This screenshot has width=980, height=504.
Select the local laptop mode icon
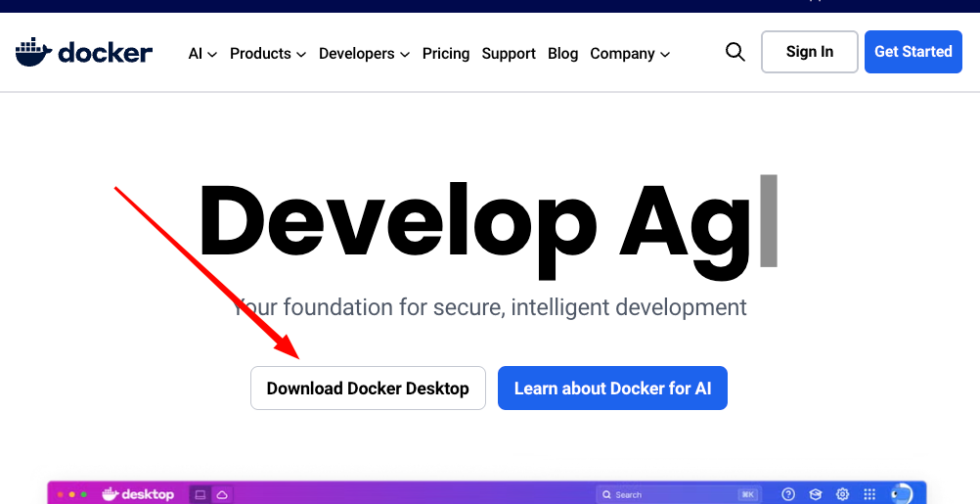click(200, 495)
